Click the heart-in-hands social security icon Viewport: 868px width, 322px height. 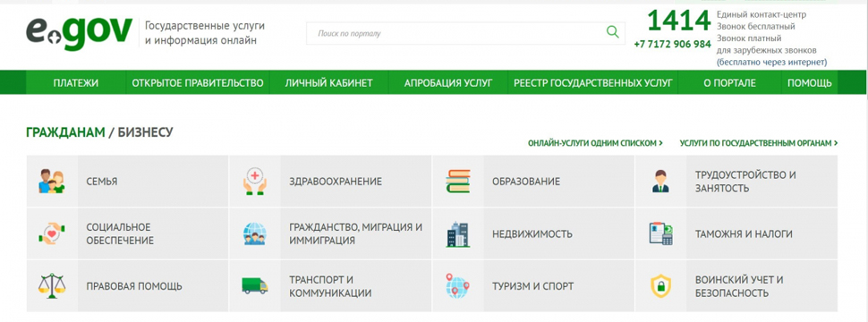coord(52,233)
